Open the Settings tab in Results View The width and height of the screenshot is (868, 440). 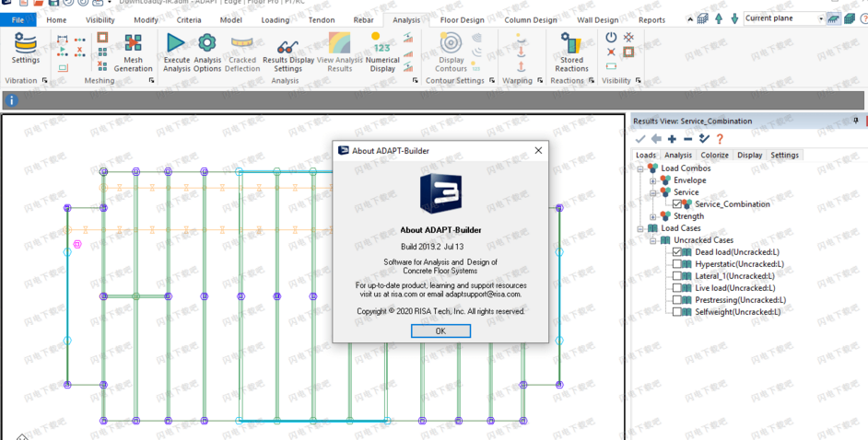(x=784, y=156)
